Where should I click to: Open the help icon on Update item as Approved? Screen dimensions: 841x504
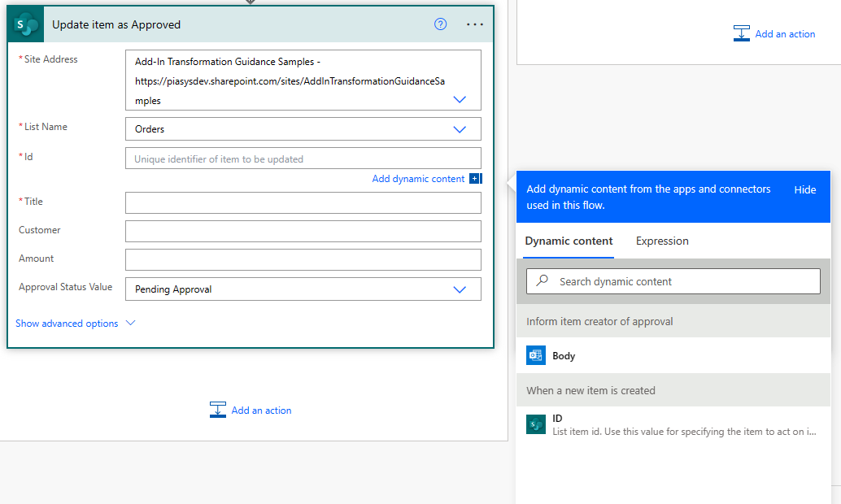click(x=440, y=24)
